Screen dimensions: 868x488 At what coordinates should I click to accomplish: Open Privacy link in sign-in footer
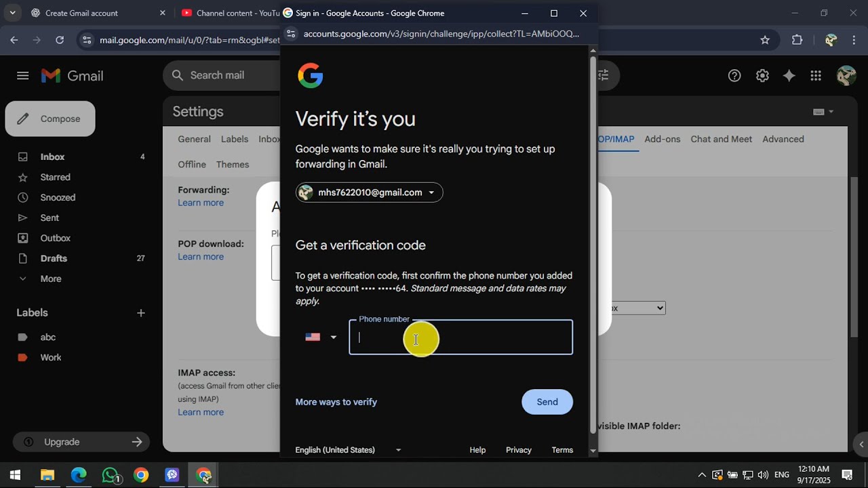[x=519, y=450]
